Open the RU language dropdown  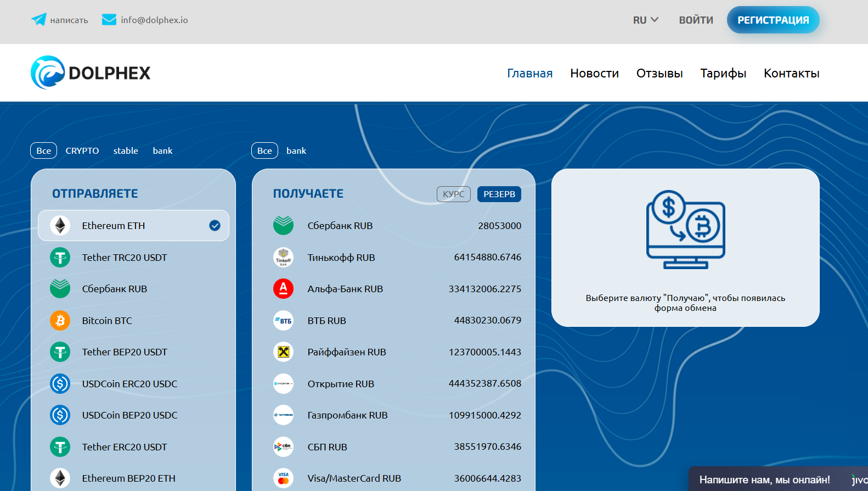(x=645, y=20)
